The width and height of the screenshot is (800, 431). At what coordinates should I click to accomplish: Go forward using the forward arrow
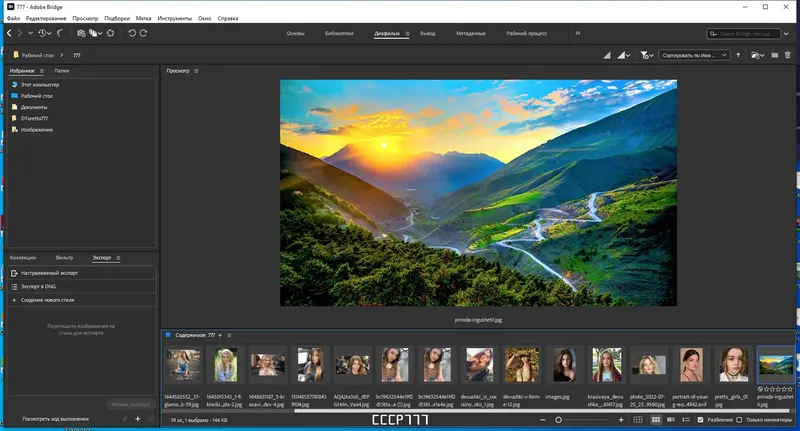[20, 33]
